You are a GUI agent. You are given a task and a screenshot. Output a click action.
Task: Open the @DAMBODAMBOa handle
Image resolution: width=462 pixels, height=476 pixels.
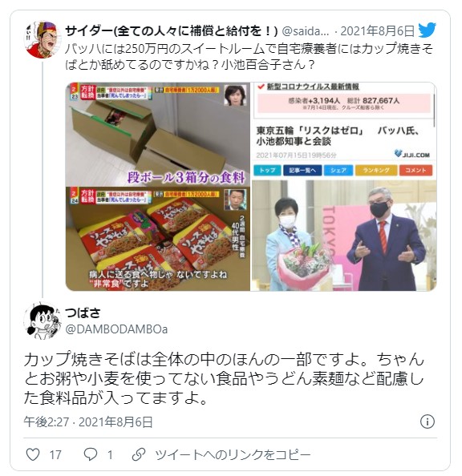[116, 329]
